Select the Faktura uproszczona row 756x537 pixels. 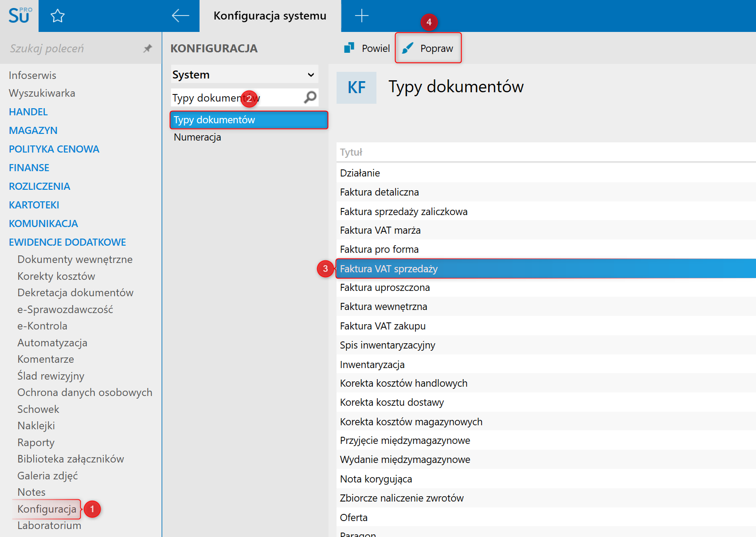tap(546, 287)
